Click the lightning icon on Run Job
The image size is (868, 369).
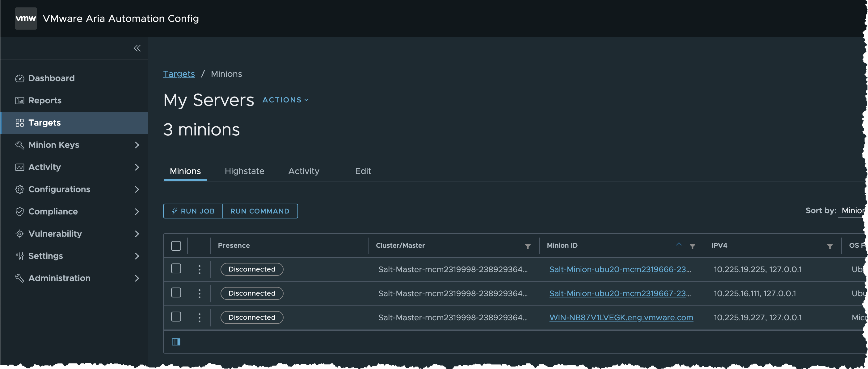[x=175, y=211]
